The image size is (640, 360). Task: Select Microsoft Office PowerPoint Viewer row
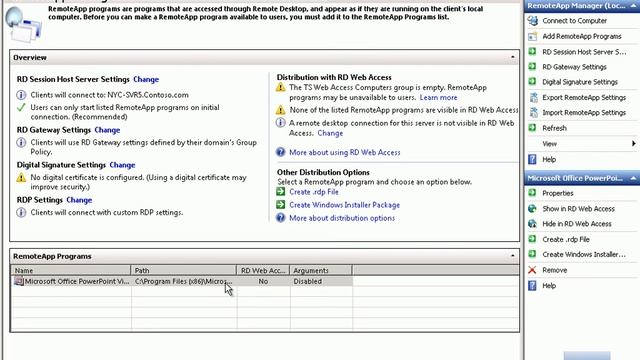(x=182, y=281)
